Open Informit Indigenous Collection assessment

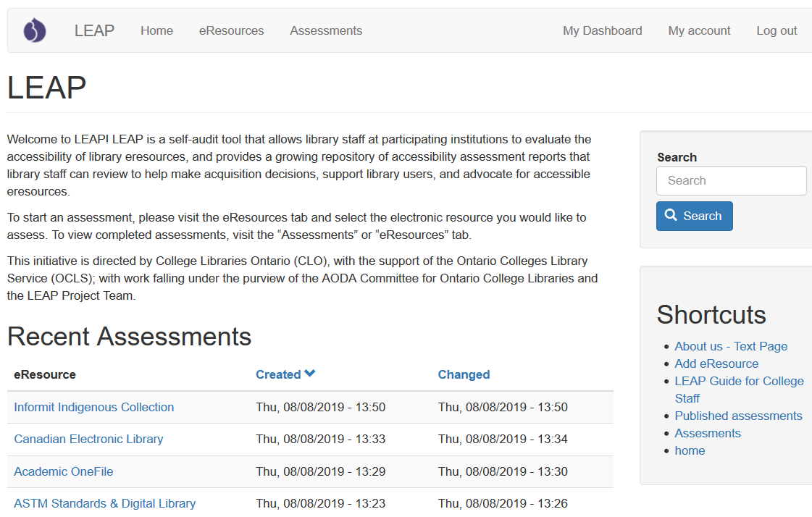coord(94,407)
